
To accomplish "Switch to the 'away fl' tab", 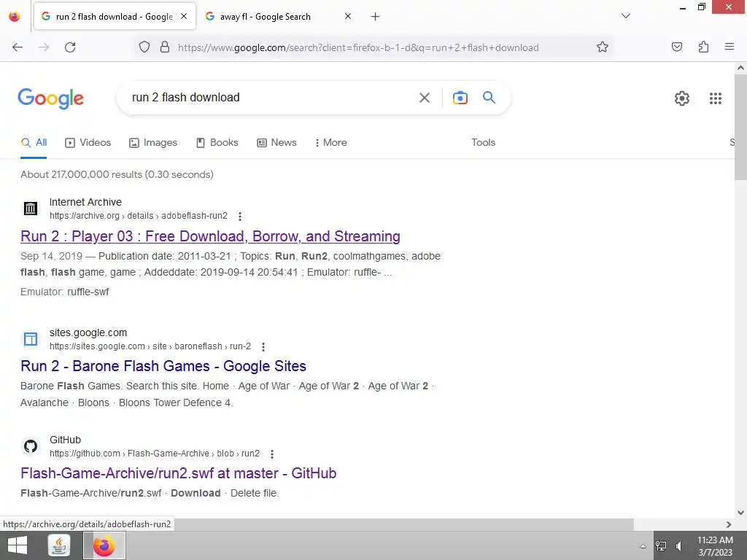I will pyautogui.click(x=278, y=16).
